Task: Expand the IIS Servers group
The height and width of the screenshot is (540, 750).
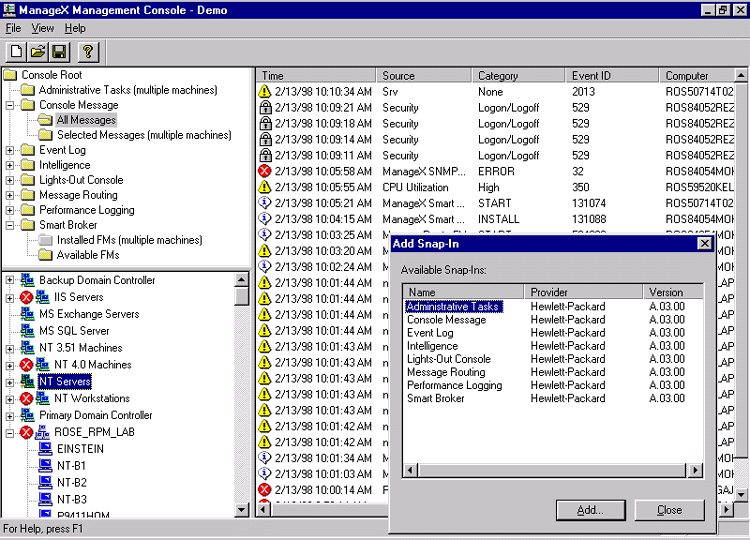Action: [x=10, y=297]
